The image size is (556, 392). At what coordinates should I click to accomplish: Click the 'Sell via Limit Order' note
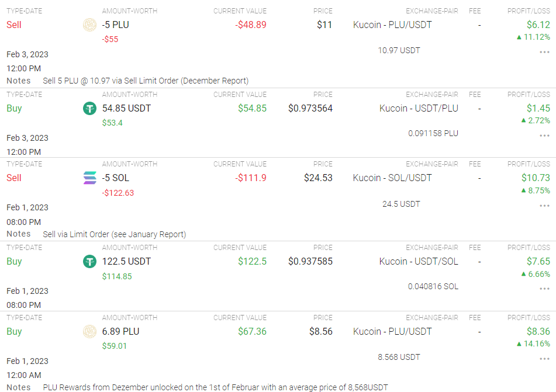115,234
